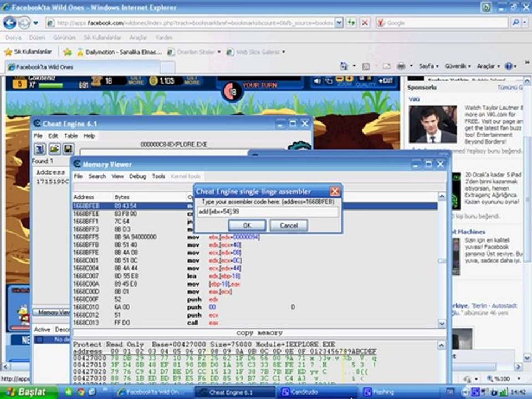Expand the Güvenlik dropdown menu
Viewport: 532px width, 399px height.
[458, 66]
